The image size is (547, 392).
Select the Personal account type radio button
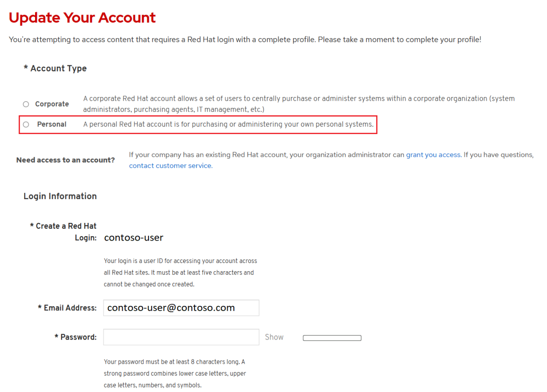pos(26,124)
